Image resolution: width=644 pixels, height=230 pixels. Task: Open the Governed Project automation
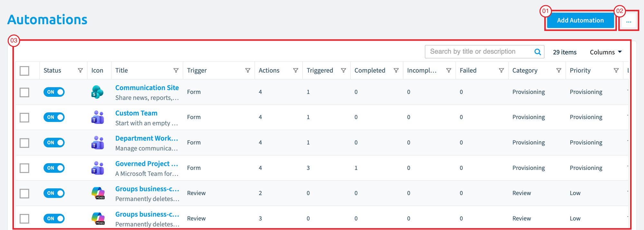point(147,164)
